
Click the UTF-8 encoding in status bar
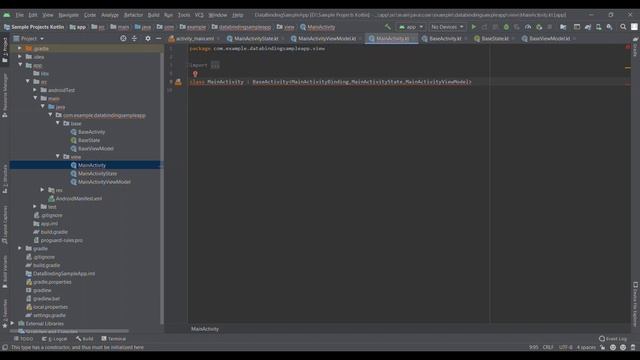(566, 347)
